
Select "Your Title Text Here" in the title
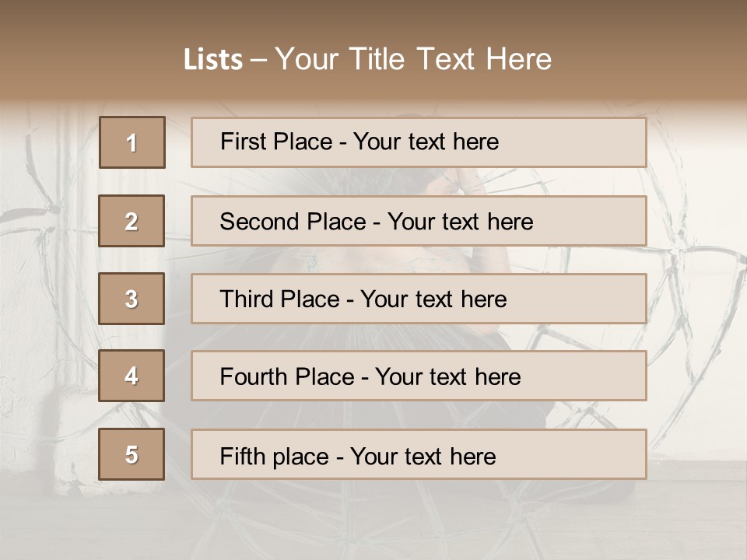413,59
